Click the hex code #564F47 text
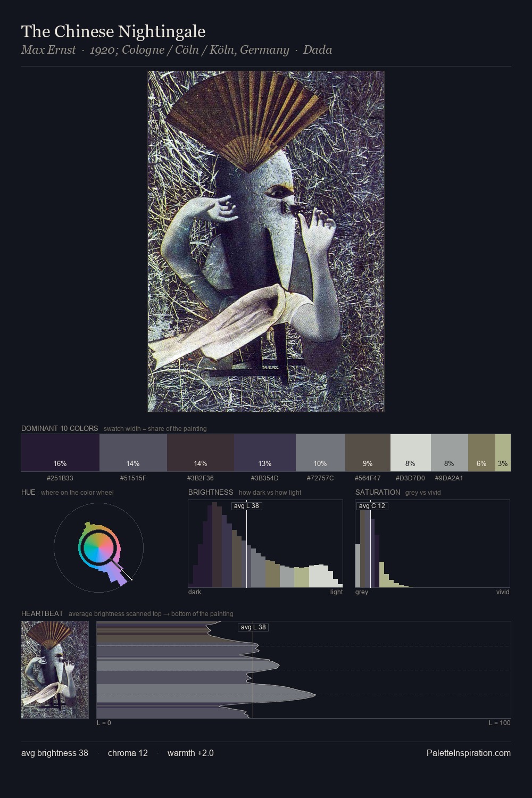The width and height of the screenshot is (532, 798). pos(368,478)
